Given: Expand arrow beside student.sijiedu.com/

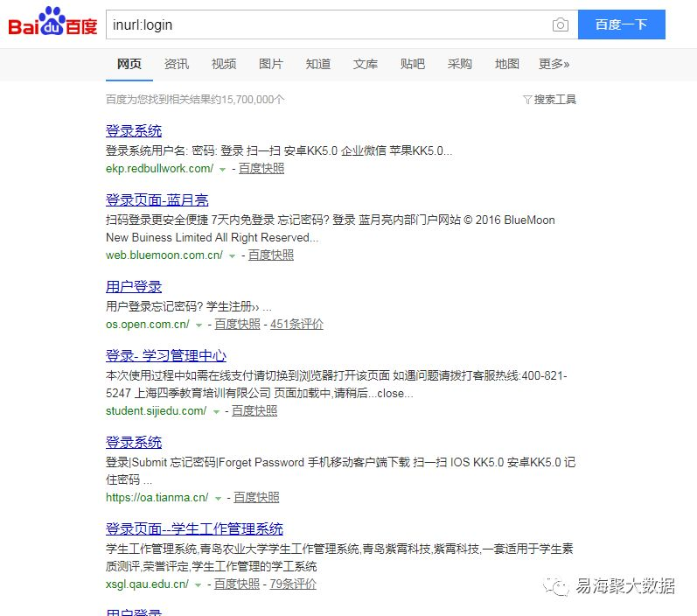Looking at the screenshot, I should pyautogui.click(x=216, y=412).
